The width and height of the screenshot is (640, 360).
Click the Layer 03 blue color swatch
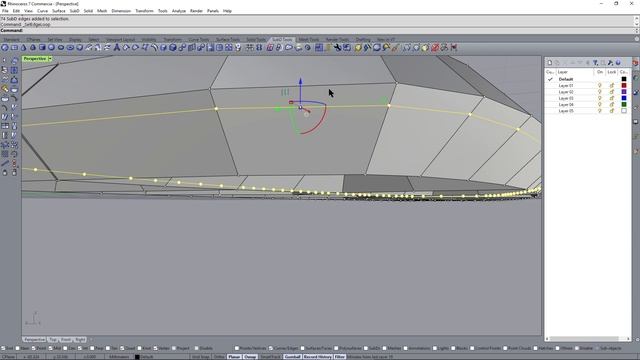coord(624,98)
